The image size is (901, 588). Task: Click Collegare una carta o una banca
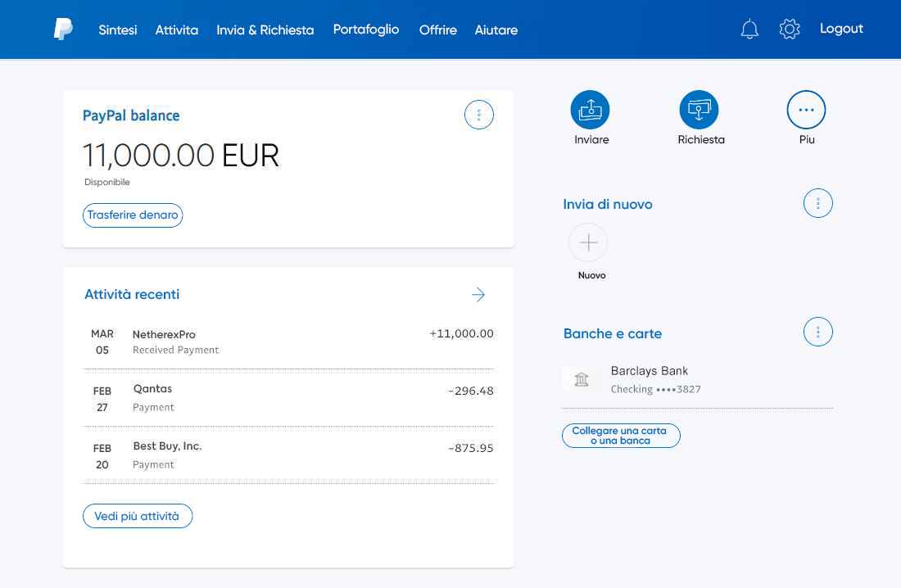coord(620,436)
